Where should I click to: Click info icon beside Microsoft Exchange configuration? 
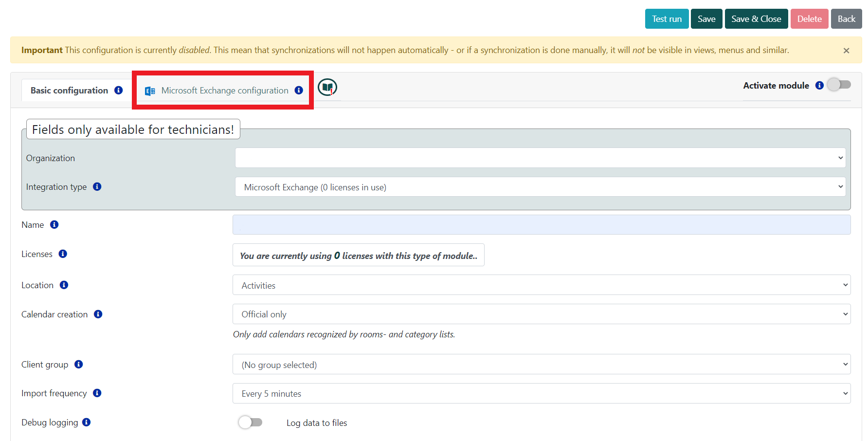[x=299, y=90]
